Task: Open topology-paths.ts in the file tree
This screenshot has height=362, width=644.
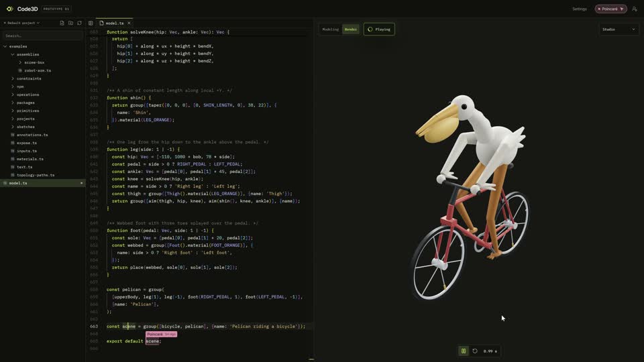Action: [x=36, y=175]
